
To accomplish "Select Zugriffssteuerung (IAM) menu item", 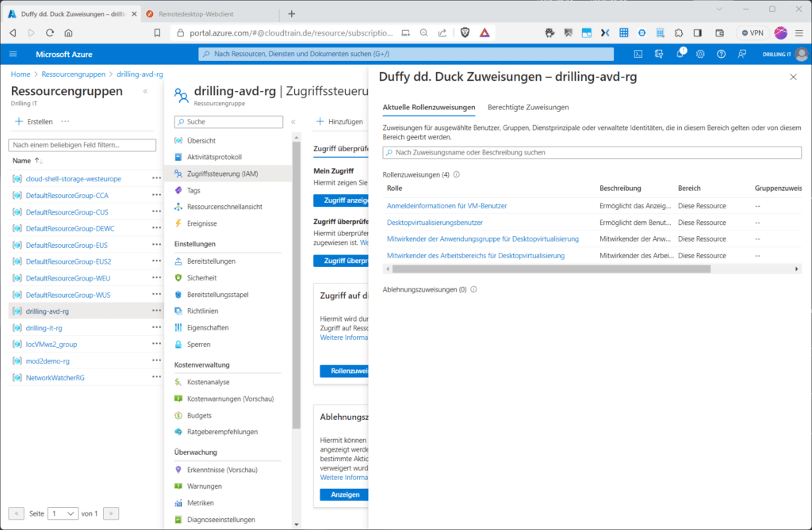I will pos(223,173).
